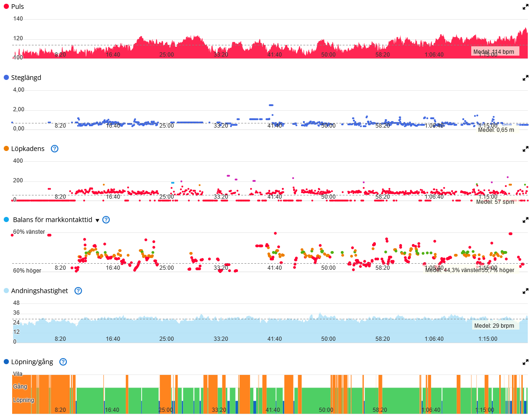Image resolution: width=532 pixels, height=417 pixels.
Task: Open the Balans för markkontakttid metric dropdown
Action: (x=97, y=220)
